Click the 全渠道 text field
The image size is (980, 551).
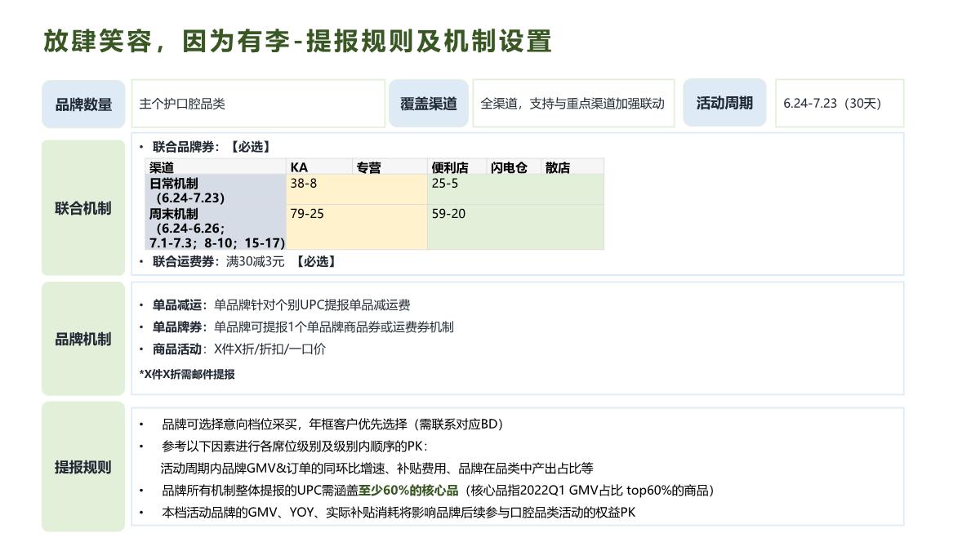pyautogui.click(x=570, y=104)
